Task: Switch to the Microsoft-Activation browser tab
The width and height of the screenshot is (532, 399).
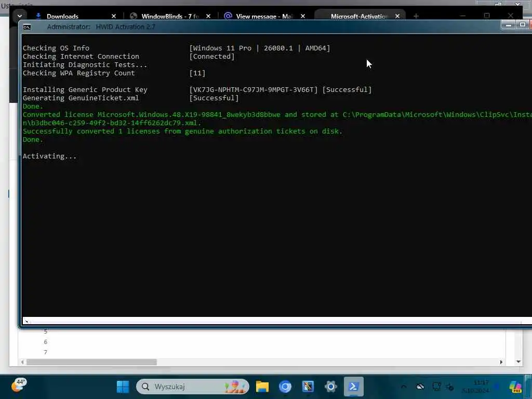Action: point(358,16)
